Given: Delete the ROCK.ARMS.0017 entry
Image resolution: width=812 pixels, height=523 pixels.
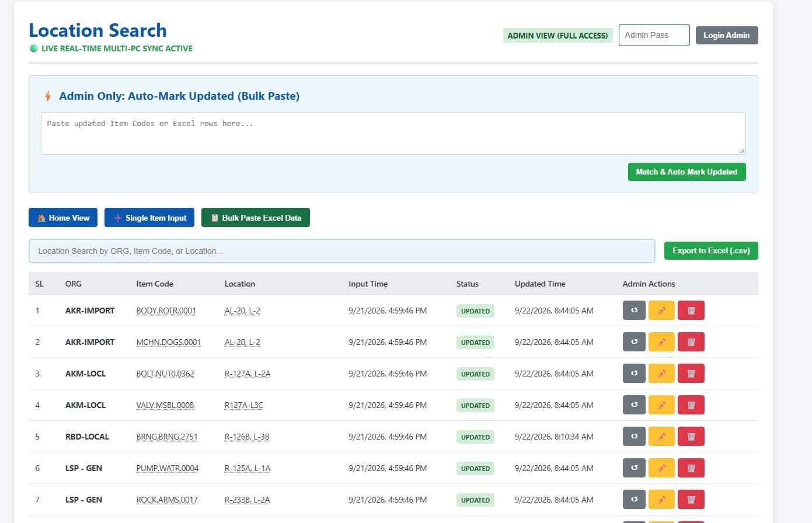Looking at the screenshot, I should [691, 500].
